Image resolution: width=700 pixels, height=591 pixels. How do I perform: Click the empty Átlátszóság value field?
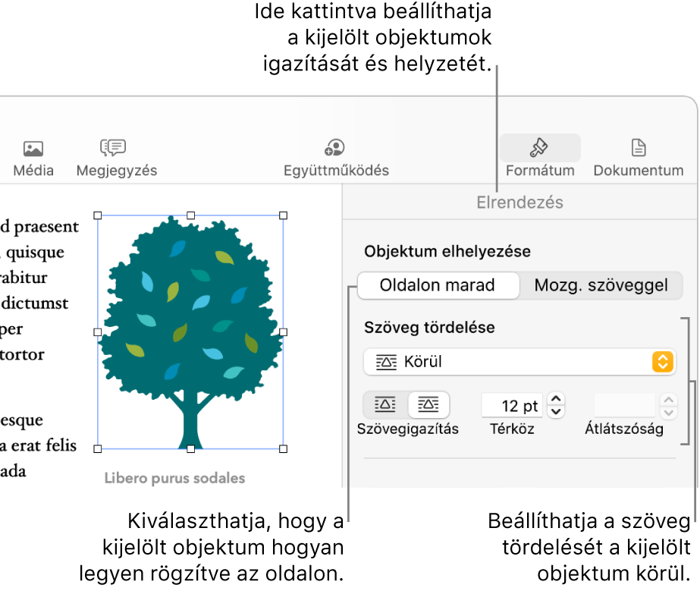click(x=626, y=405)
